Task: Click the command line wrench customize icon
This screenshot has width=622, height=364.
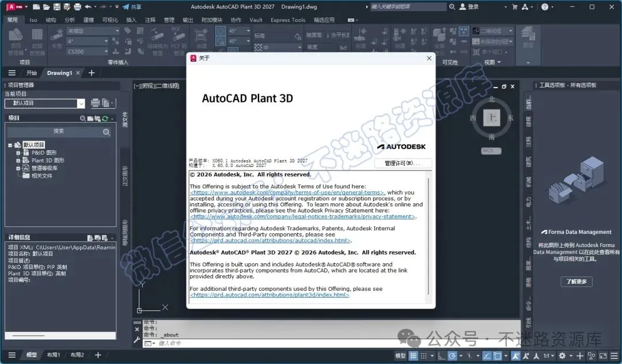Action: tap(137, 339)
